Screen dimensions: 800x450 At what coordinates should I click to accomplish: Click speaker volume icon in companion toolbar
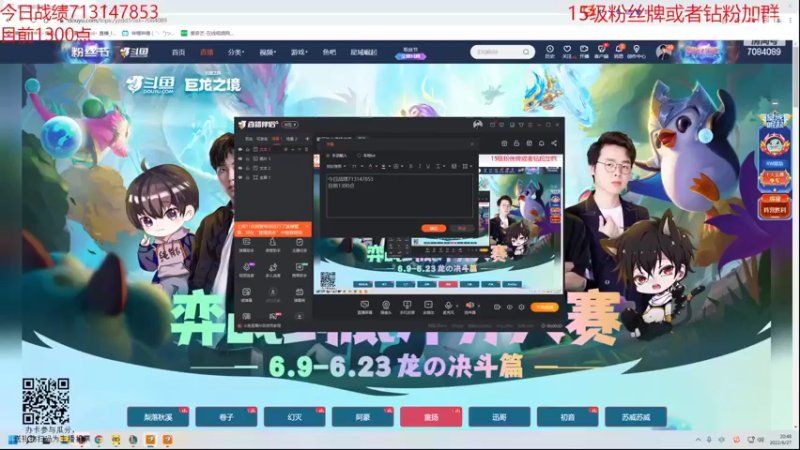coord(470,305)
